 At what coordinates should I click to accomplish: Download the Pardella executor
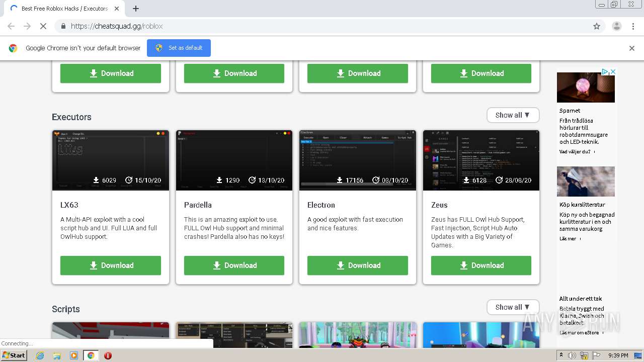(x=234, y=265)
